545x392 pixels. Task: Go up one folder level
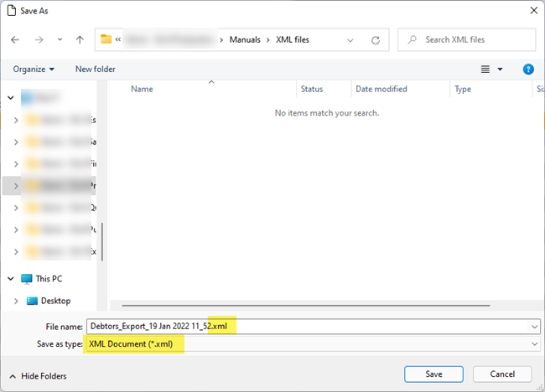click(x=80, y=39)
